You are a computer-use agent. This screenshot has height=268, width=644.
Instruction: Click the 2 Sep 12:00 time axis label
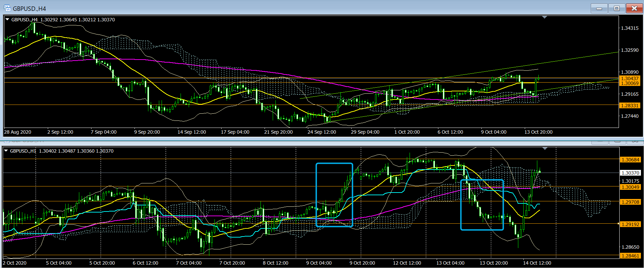click(x=60, y=132)
